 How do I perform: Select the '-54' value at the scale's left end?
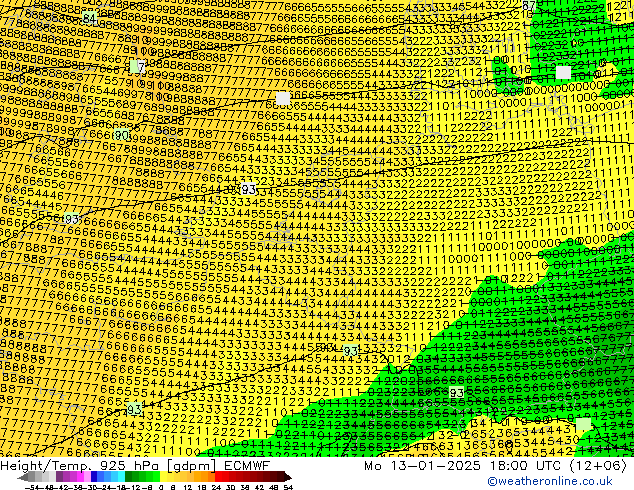click(x=32, y=488)
